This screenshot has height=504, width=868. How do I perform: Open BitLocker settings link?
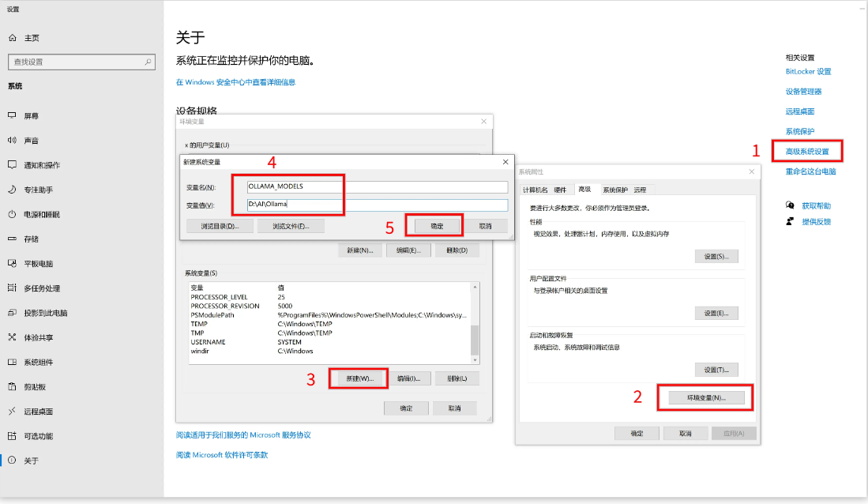pyautogui.click(x=808, y=71)
